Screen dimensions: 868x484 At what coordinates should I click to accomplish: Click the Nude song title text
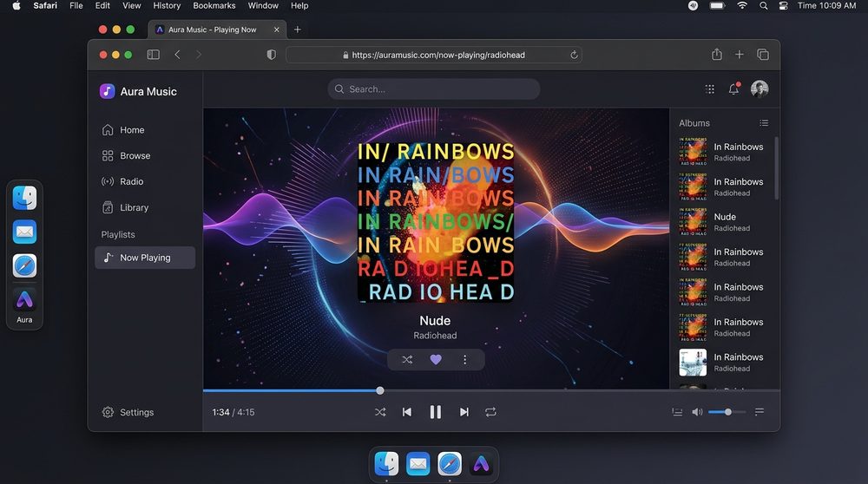point(435,321)
